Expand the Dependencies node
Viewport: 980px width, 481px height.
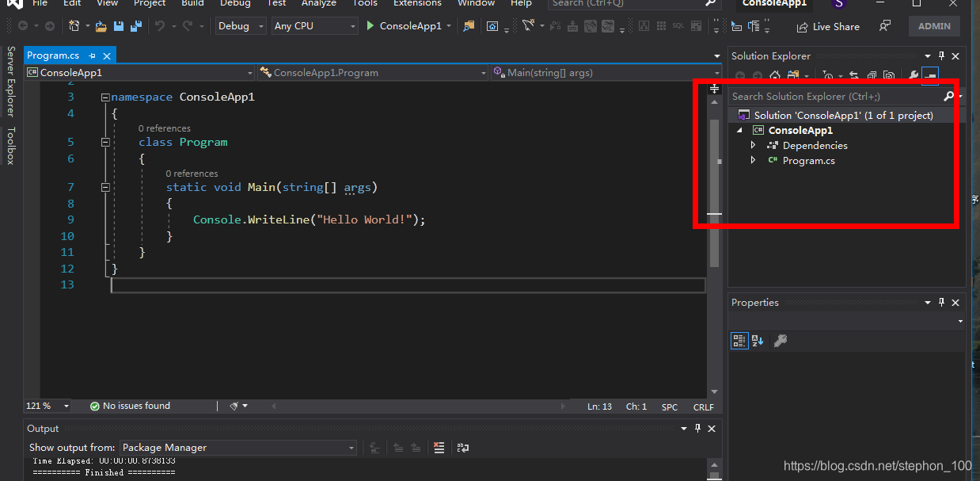pyautogui.click(x=754, y=146)
